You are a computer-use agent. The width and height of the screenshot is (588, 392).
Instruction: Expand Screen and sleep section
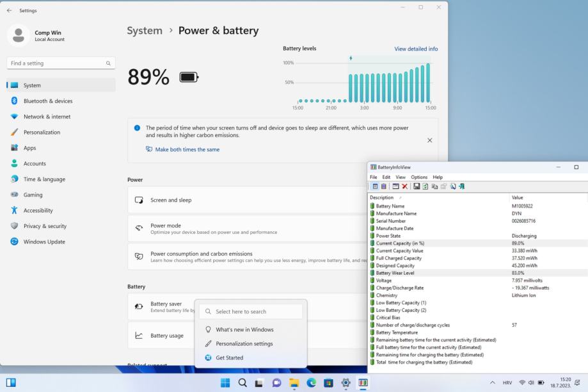(x=248, y=200)
